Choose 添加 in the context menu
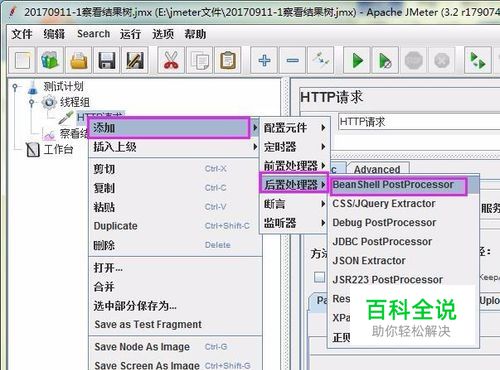This screenshot has width=500, height=370. (x=169, y=127)
